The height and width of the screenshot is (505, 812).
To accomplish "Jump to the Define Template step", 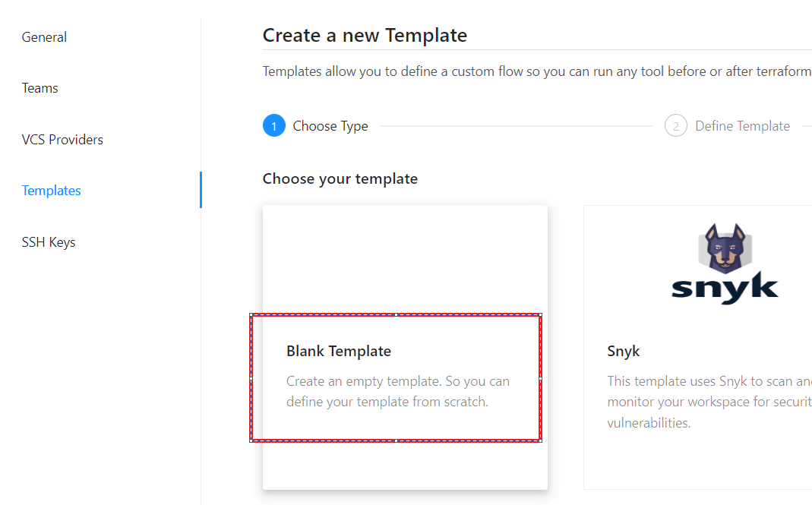I will coord(742,126).
